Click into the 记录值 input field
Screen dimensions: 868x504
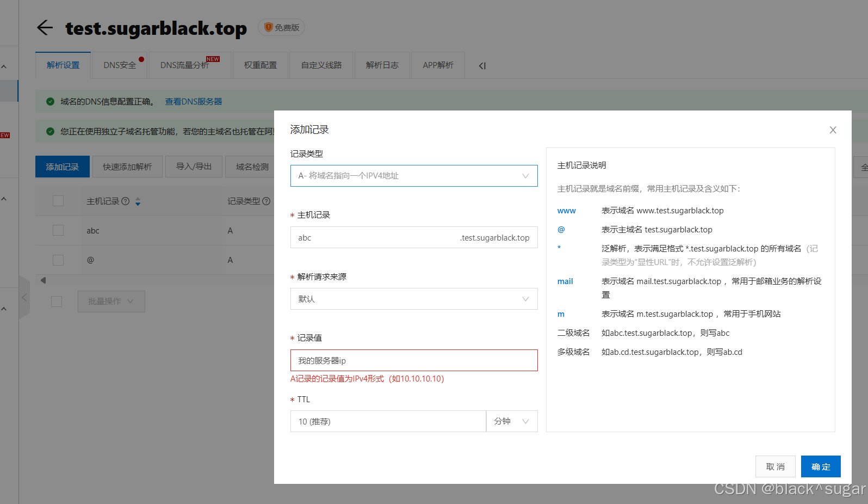414,360
